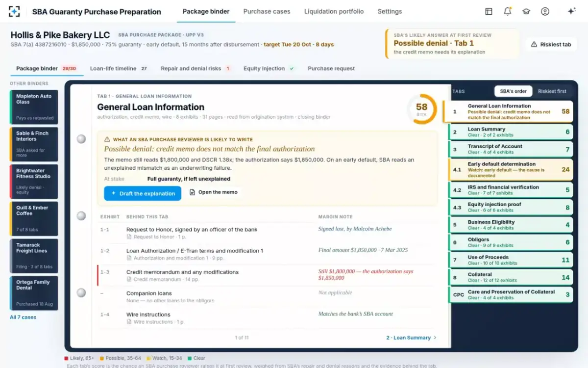This screenshot has width=588, height=368.
Task: Select tab 6 Obligors
Action: click(x=511, y=242)
